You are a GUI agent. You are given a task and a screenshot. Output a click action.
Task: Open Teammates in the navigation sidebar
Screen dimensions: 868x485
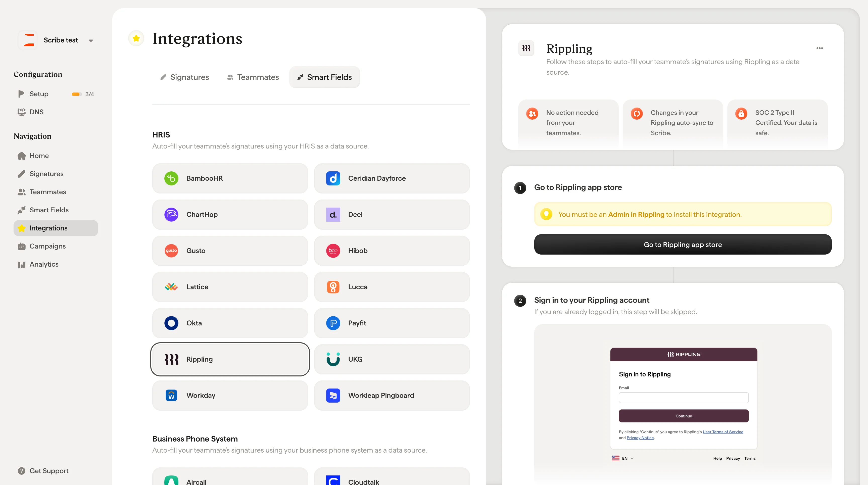coord(56,192)
